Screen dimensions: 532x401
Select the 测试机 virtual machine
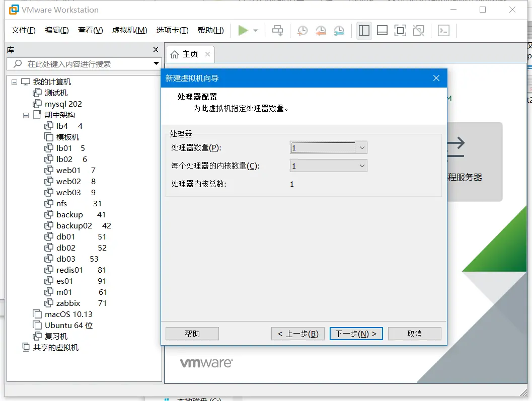click(x=50, y=93)
